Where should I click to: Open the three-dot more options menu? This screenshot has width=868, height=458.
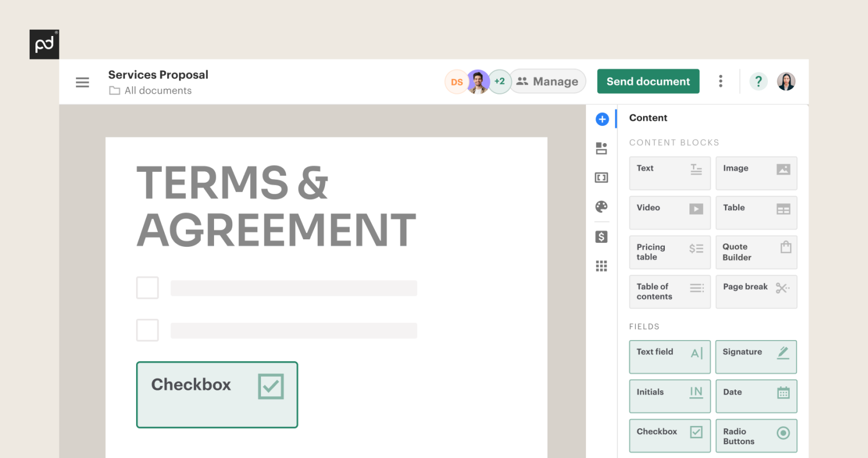[x=720, y=81]
